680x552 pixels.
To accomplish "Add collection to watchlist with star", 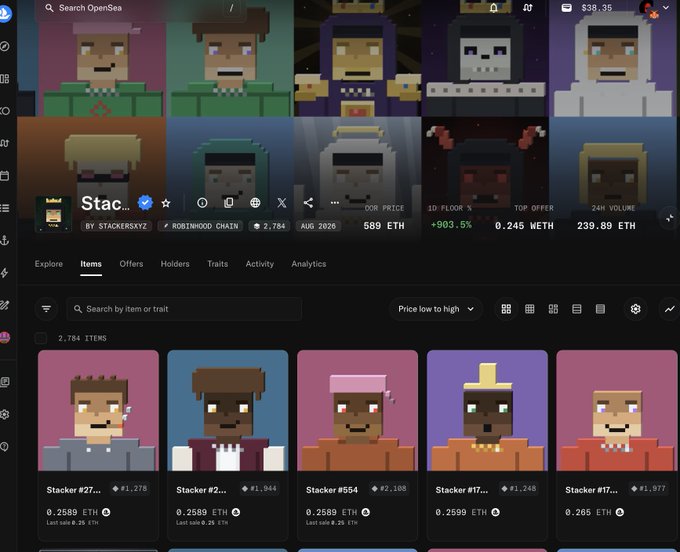I will (166, 203).
